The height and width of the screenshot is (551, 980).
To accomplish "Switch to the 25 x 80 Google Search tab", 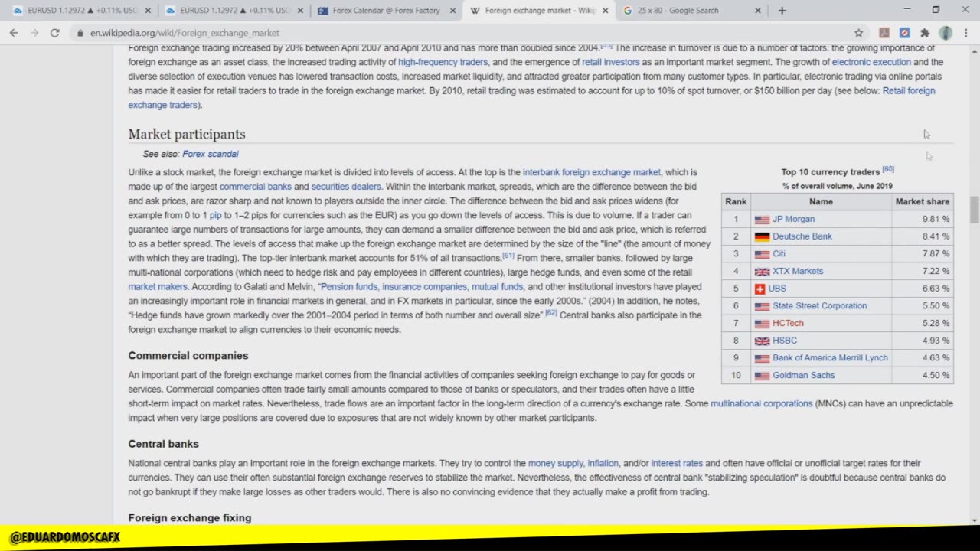I will coord(692,11).
